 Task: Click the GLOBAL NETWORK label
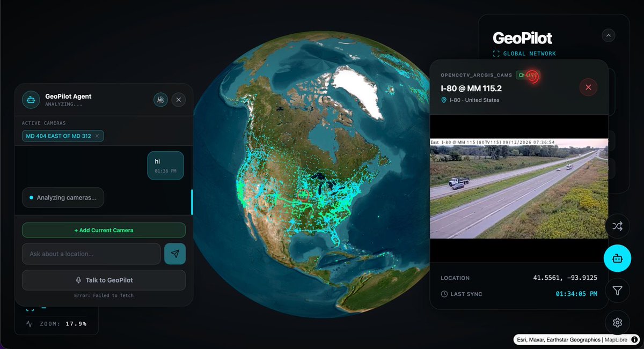coord(530,54)
